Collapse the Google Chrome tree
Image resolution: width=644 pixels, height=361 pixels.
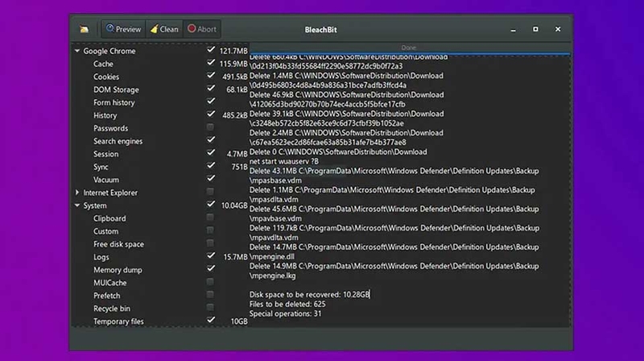click(77, 51)
